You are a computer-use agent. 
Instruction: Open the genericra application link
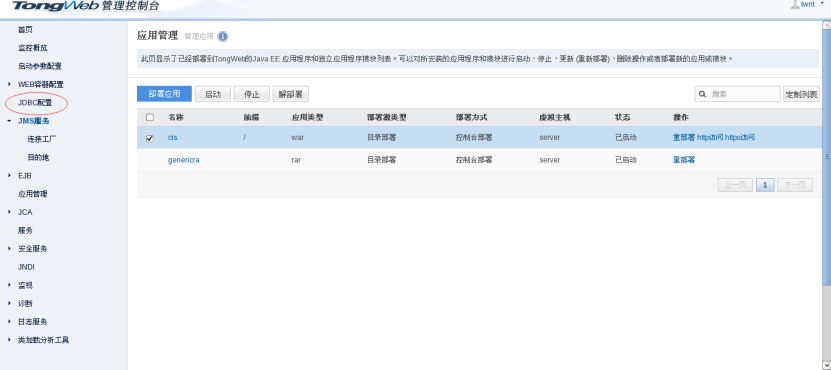click(184, 160)
